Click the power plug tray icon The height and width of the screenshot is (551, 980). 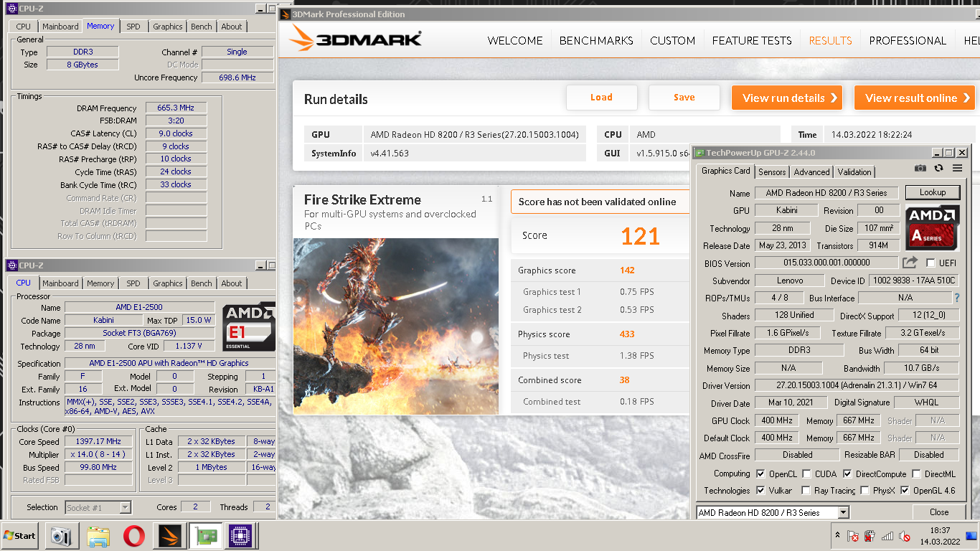pyautogui.click(x=870, y=536)
